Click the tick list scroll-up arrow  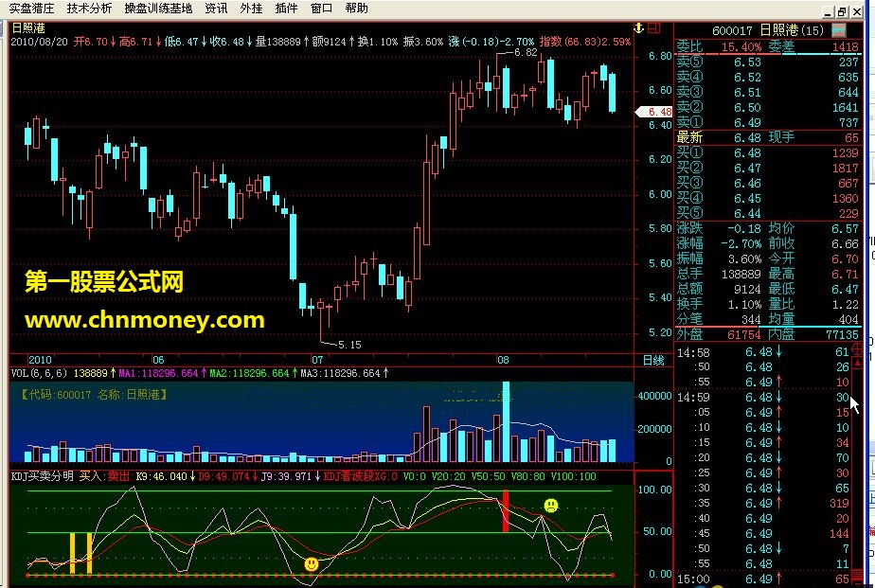(858, 363)
